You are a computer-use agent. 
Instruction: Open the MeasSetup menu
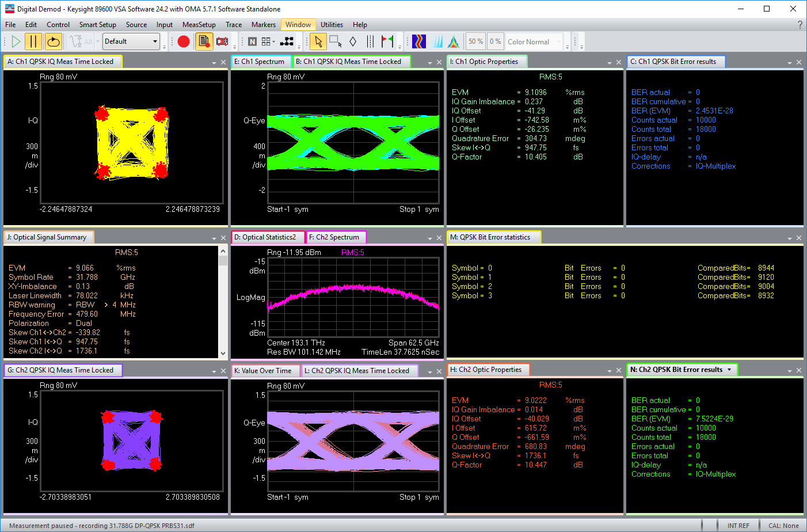pos(199,25)
